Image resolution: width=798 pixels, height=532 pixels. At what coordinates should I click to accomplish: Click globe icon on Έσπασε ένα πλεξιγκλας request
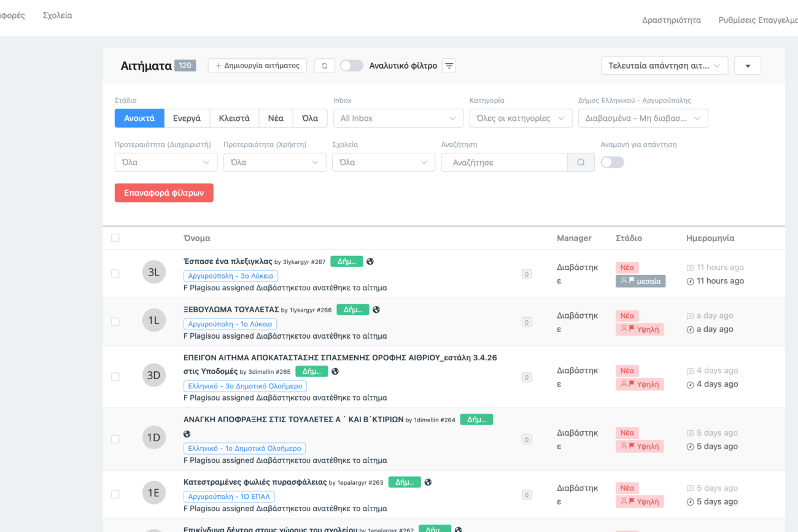click(x=370, y=261)
